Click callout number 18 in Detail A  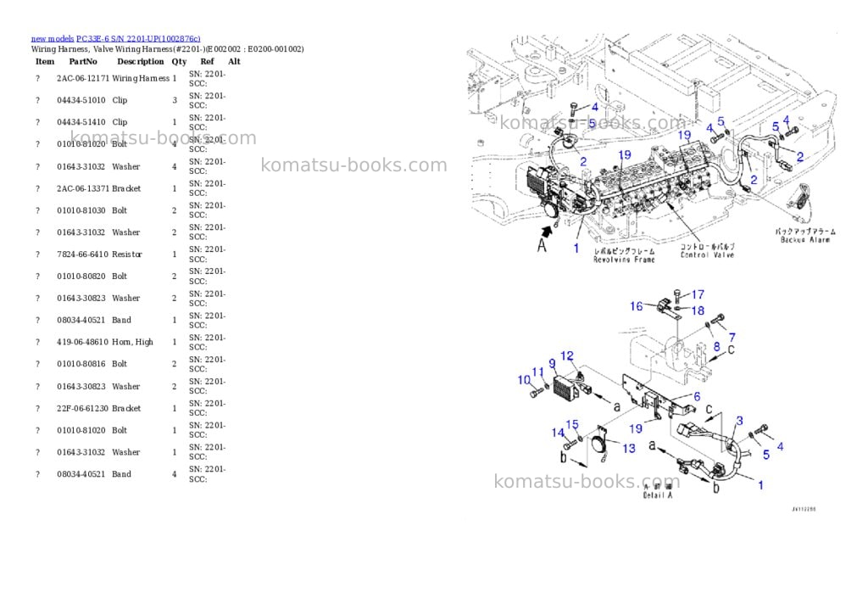[698, 310]
